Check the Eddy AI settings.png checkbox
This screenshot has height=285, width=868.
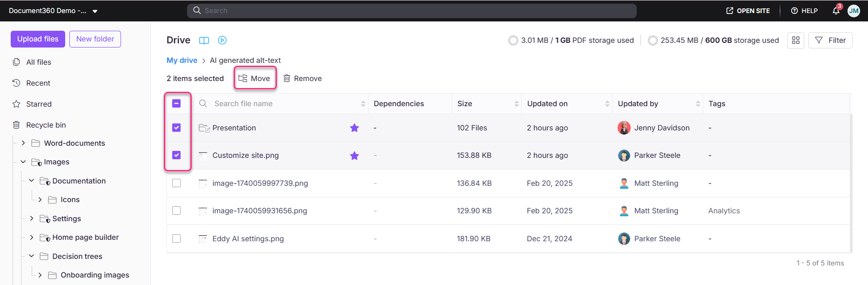pyautogui.click(x=176, y=238)
